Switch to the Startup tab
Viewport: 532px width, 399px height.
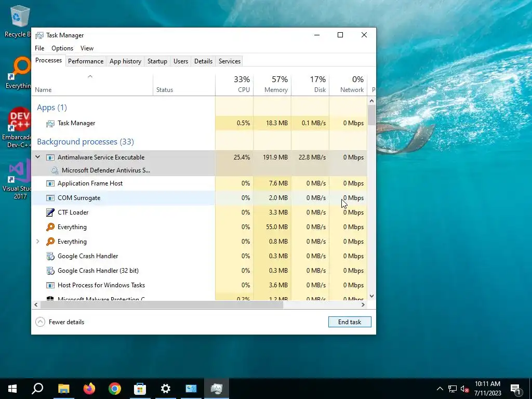click(157, 61)
